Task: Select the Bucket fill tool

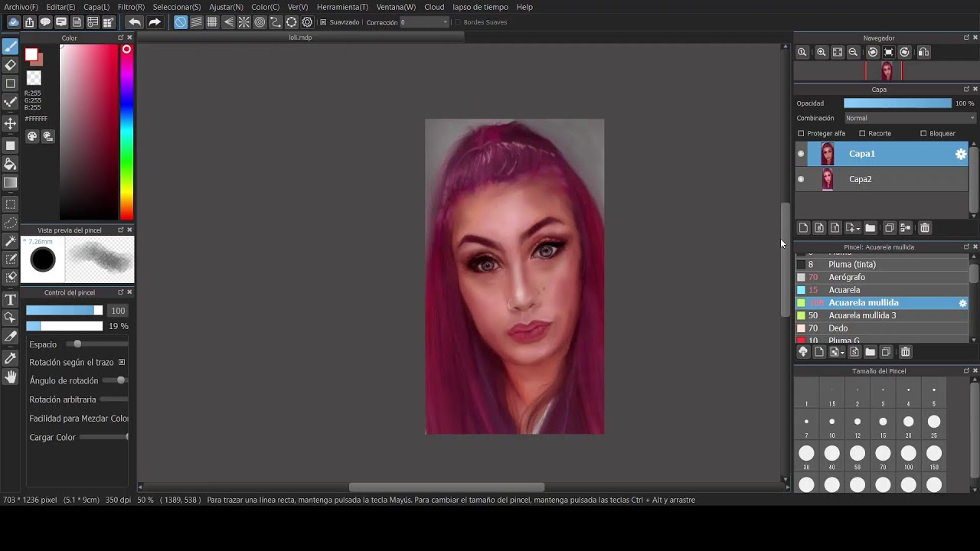Action: (x=11, y=164)
